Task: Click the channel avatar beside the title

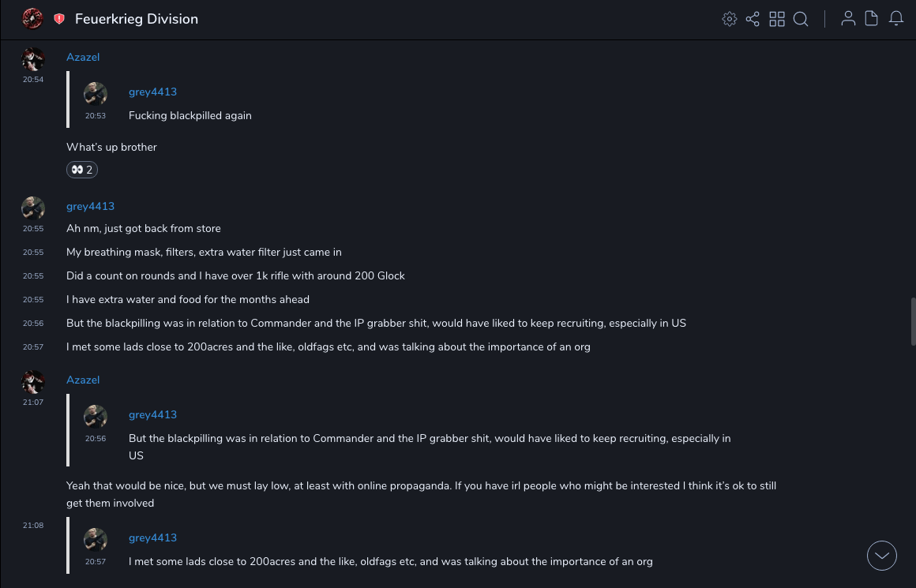Action: (33, 19)
